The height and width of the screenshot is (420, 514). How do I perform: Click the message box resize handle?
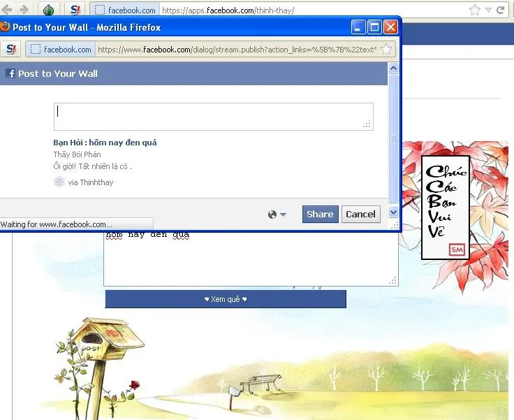367,124
